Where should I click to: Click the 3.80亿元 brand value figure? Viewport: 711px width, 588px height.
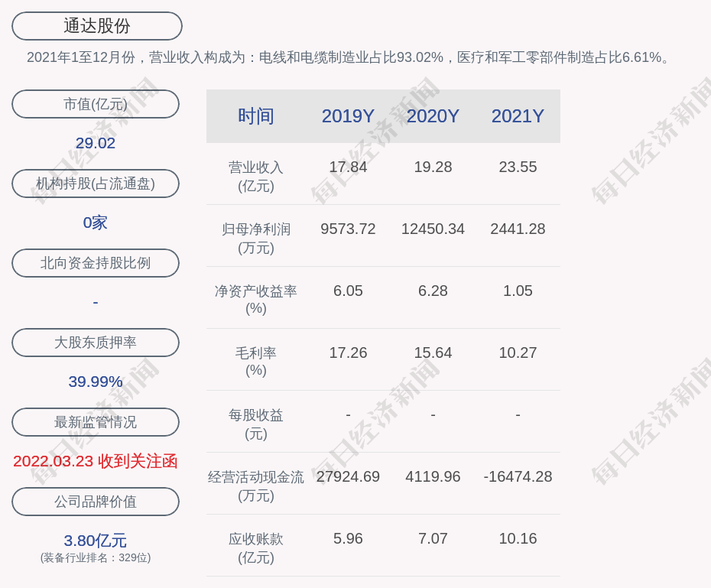[x=96, y=541]
